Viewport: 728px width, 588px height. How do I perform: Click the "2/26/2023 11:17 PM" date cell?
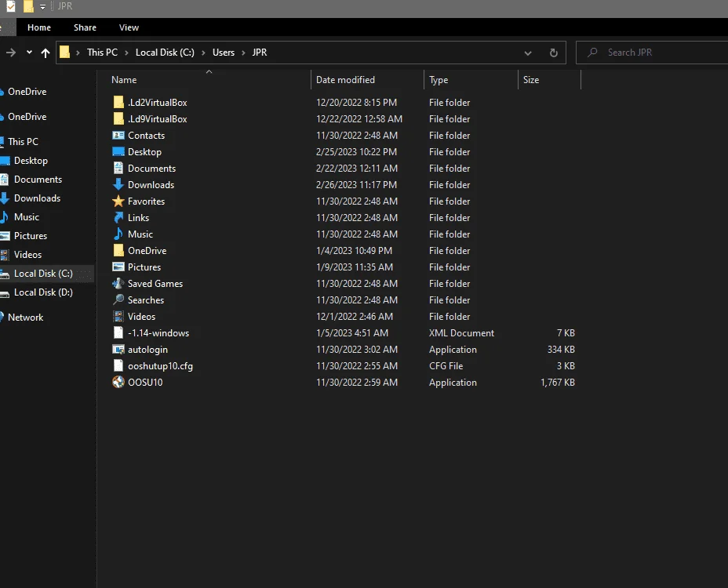(357, 185)
